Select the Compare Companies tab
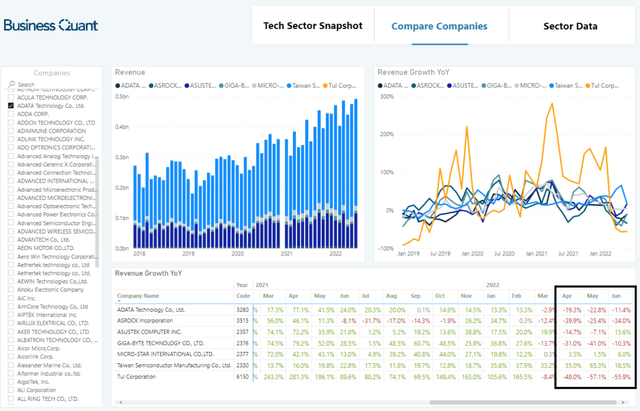Image resolution: width=640 pixels, height=411 pixels. point(440,26)
